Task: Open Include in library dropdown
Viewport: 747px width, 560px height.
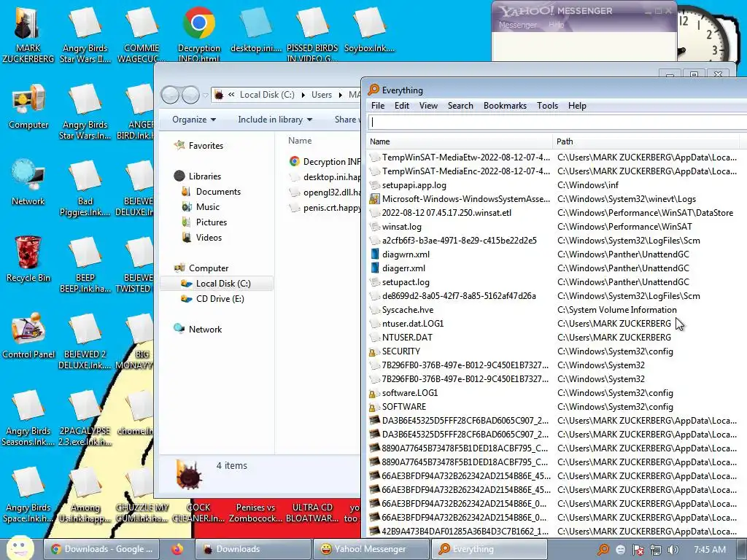Action: click(275, 120)
